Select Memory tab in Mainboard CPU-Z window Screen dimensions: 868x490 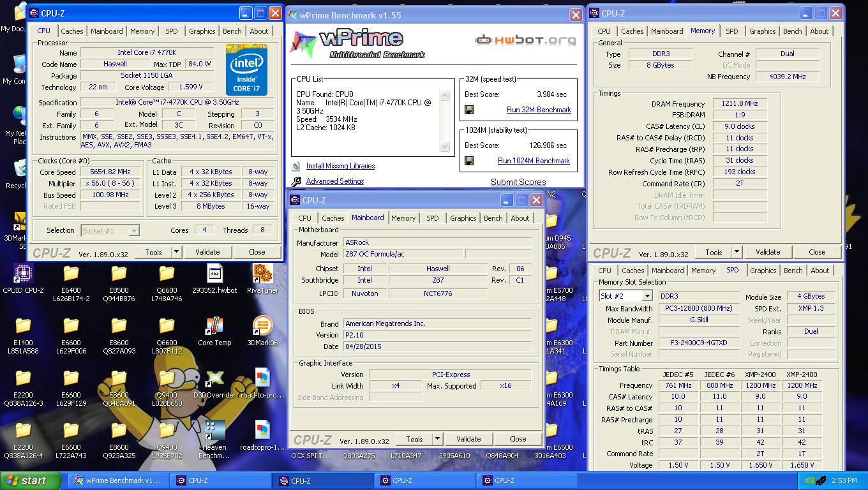(x=403, y=218)
